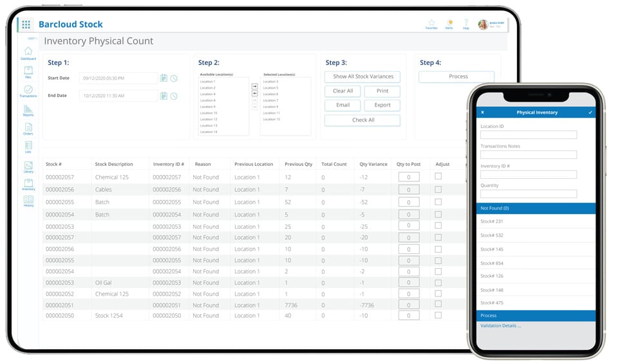The image size is (629, 364).
Task: Click Start Date input field
Action: (x=118, y=78)
